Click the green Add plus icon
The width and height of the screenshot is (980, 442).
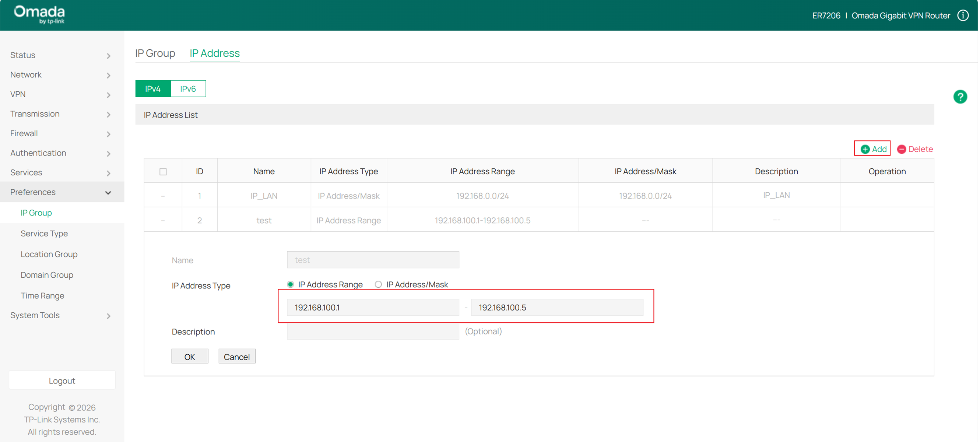click(x=865, y=149)
